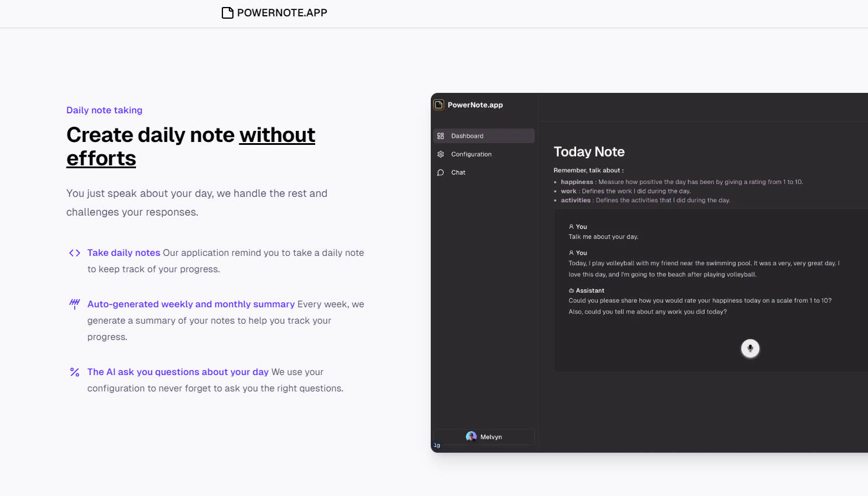Click the underlined "without efforts" heading text

click(277, 136)
